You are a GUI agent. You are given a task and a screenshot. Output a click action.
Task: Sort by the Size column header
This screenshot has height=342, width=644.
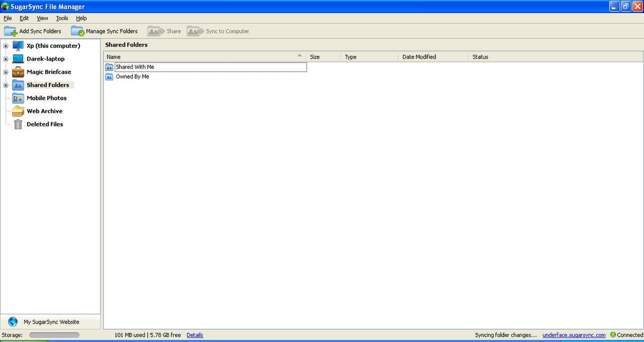tap(324, 57)
